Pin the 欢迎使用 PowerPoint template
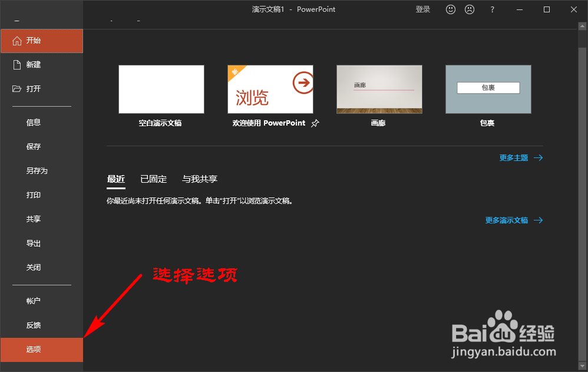588x372 pixels. tap(315, 123)
